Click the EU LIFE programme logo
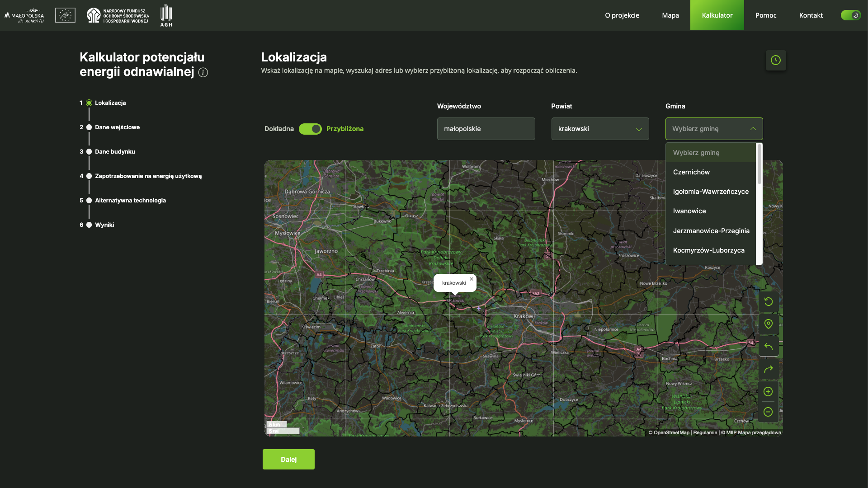This screenshot has height=488, width=868. [65, 15]
